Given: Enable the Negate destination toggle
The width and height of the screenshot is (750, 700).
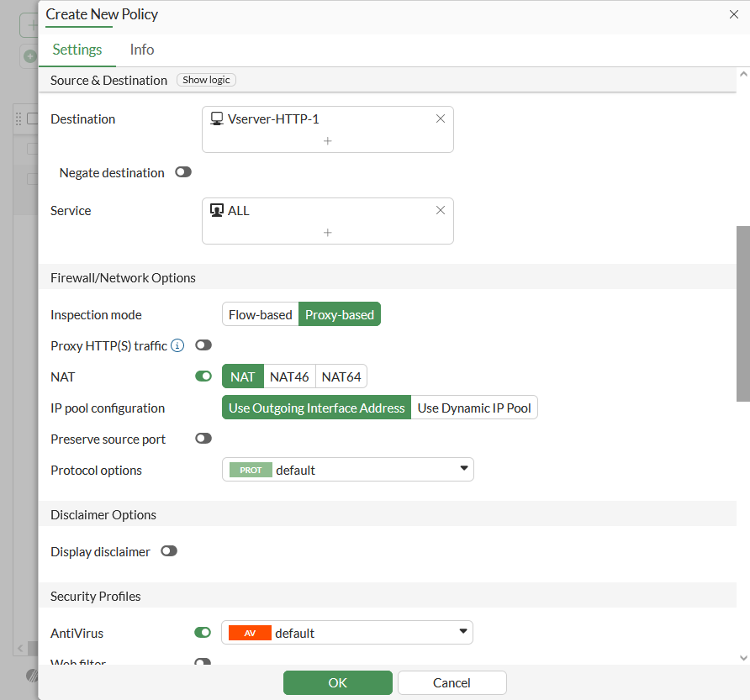Looking at the screenshot, I should 182,172.
